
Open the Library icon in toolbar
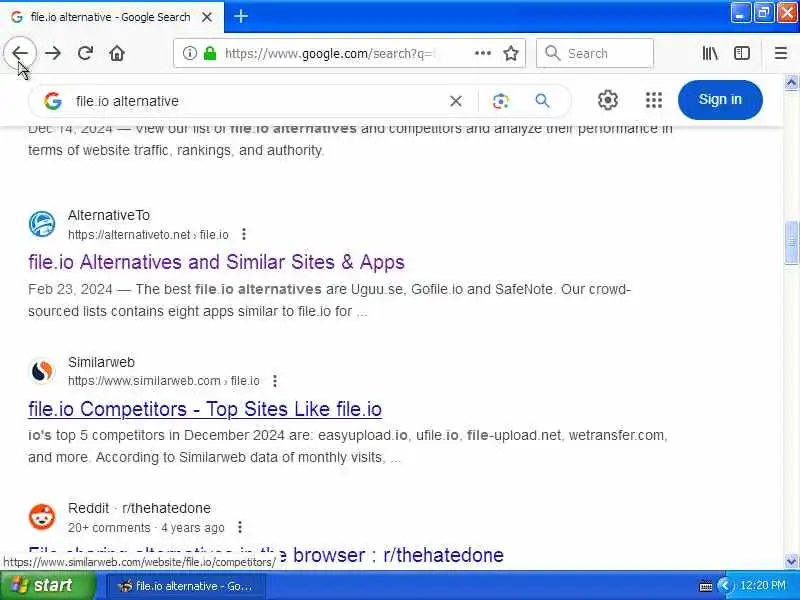point(710,53)
